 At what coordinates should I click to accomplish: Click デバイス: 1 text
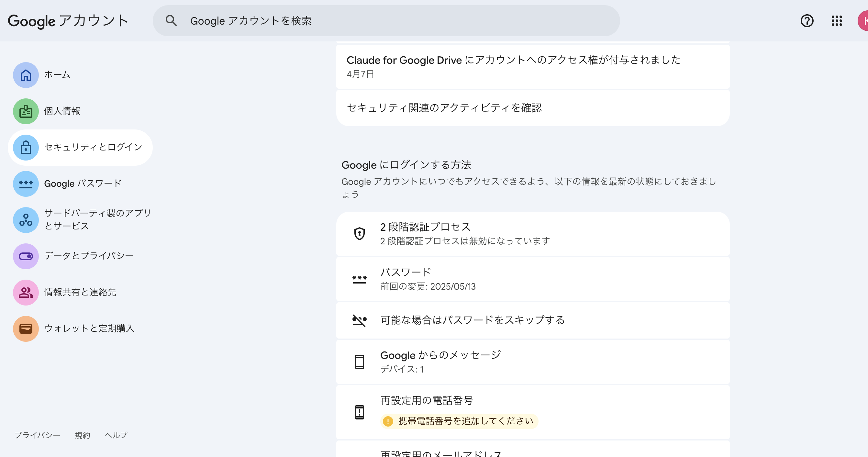pyautogui.click(x=402, y=369)
